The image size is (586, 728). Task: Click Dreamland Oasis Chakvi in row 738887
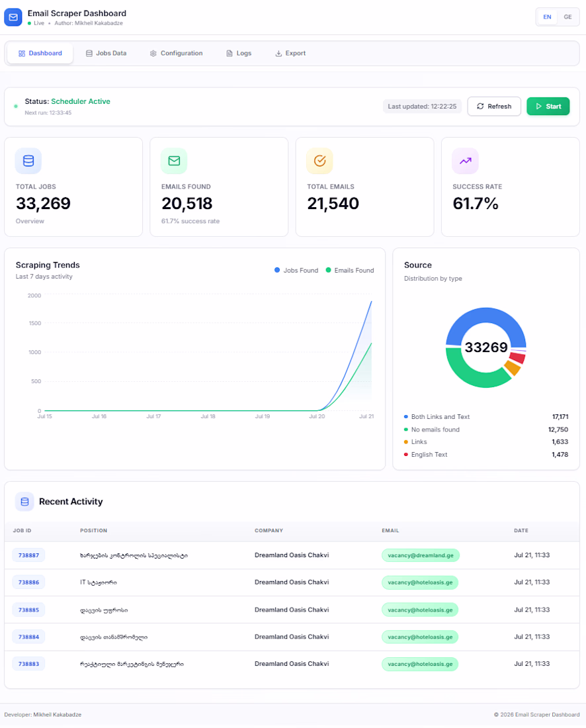point(292,555)
